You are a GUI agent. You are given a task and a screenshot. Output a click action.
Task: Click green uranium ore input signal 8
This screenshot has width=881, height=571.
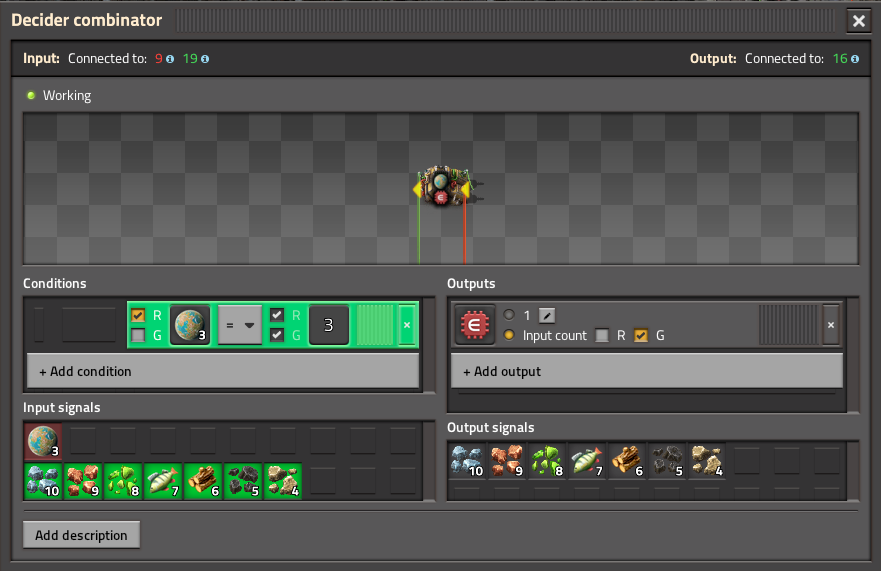tap(123, 481)
